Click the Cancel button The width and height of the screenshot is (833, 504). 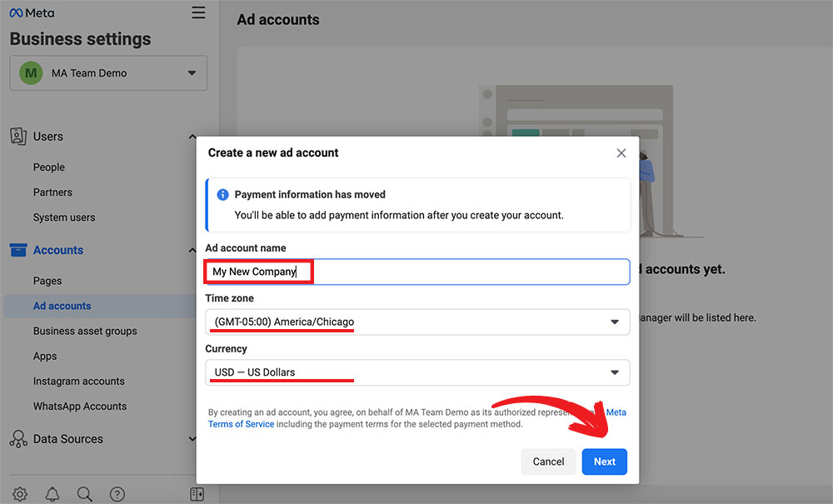click(x=548, y=462)
